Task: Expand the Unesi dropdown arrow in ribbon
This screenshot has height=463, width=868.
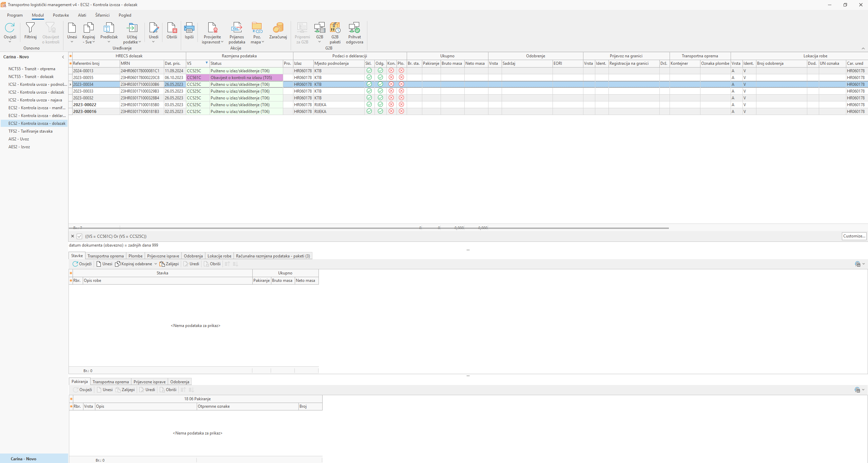Action: pos(72,42)
